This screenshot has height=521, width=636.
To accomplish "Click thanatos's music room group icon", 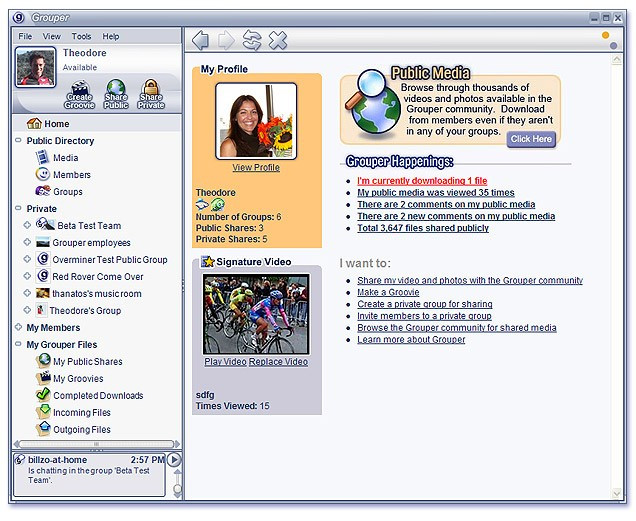I will pyautogui.click(x=43, y=293).
